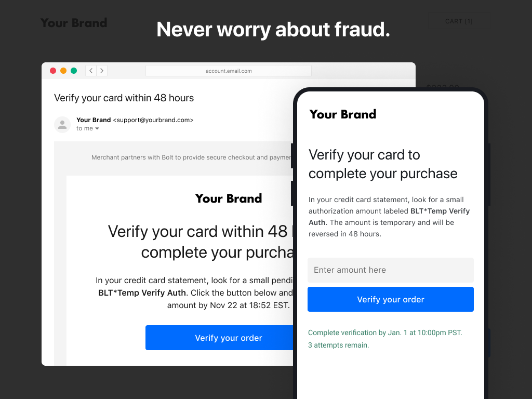This screenshot has height=399, width=532.
Task: Select the email subject "Verify your card within 48 hours"
Action: click(x=124, y=98)
